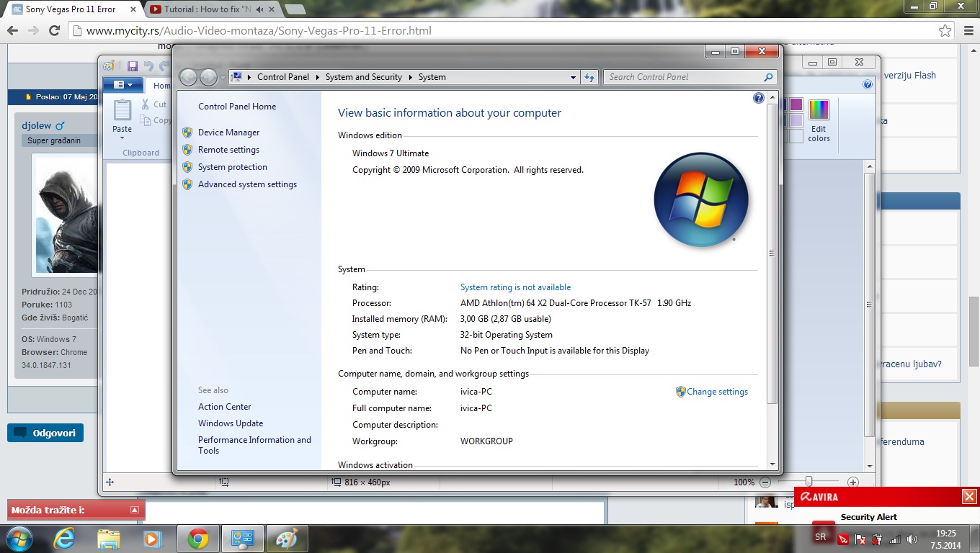The image size is (980, 553).
Task: Switch to the YouTube Tutorial tab
Action: [x=209, y=9]
